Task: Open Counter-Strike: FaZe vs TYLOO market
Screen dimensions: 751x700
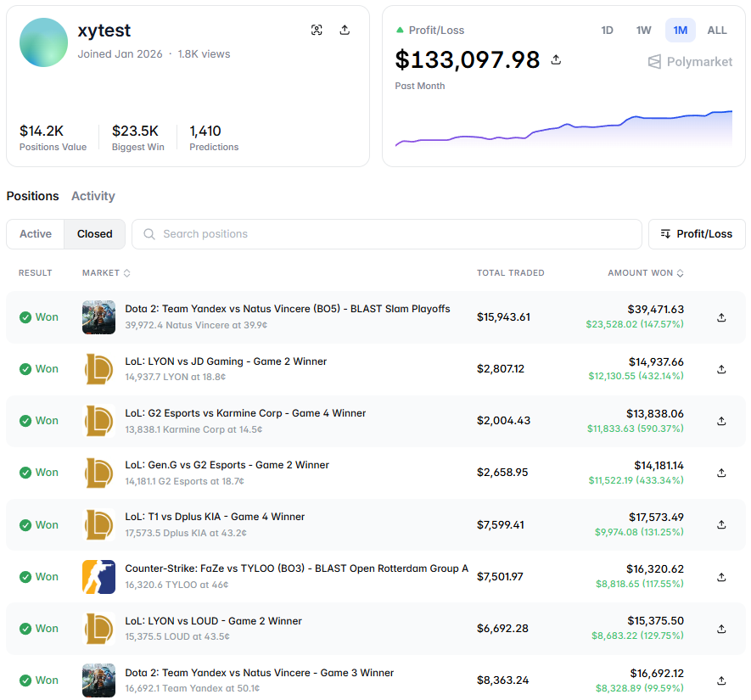Action: pos(296,568)
